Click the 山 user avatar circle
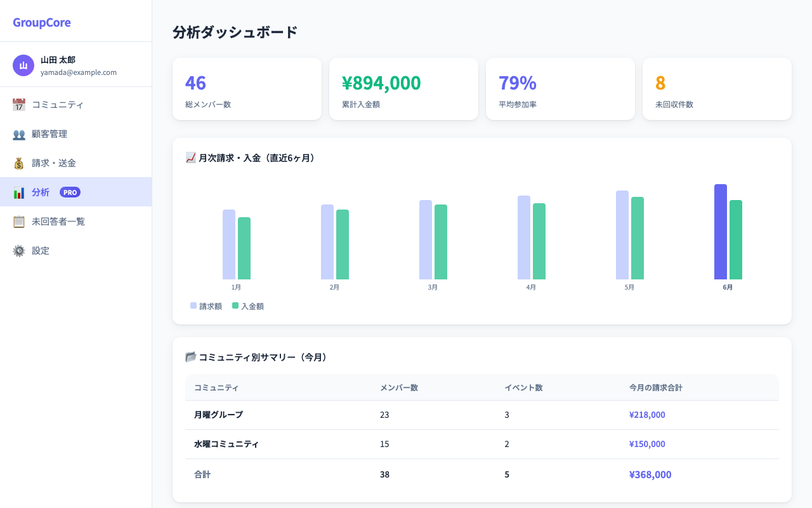The width and height of the screenshot is (812, 508). tap(23, 65)
